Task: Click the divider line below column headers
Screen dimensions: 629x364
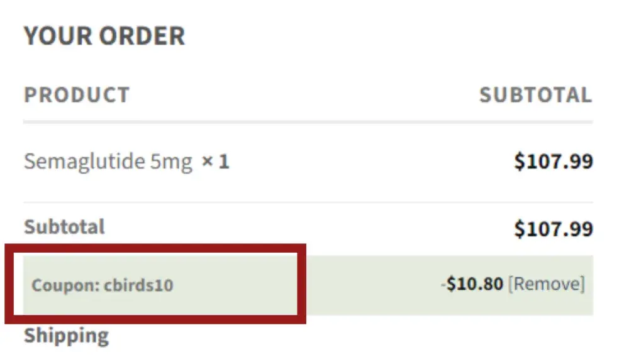Action: coord(308,121)
